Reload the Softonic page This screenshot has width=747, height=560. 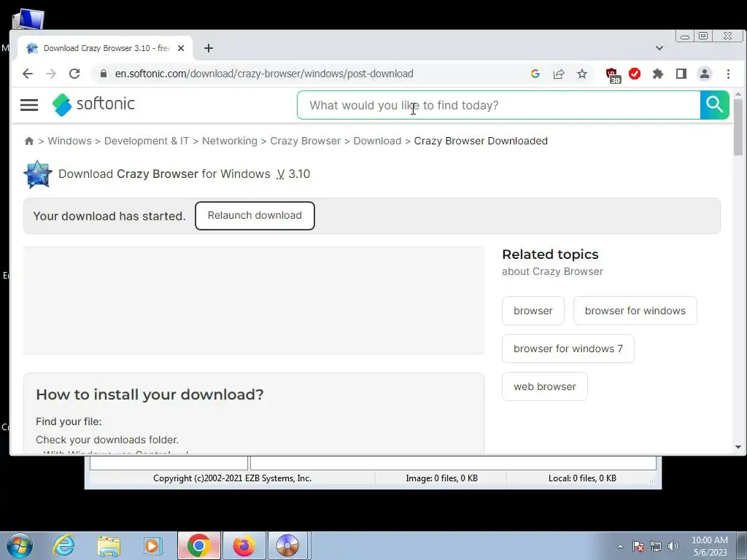(74, 74)
